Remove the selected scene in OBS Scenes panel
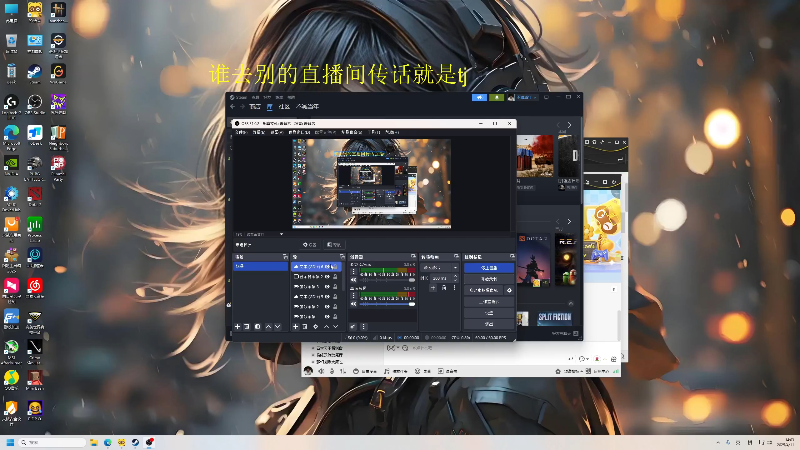 point(247,327)
